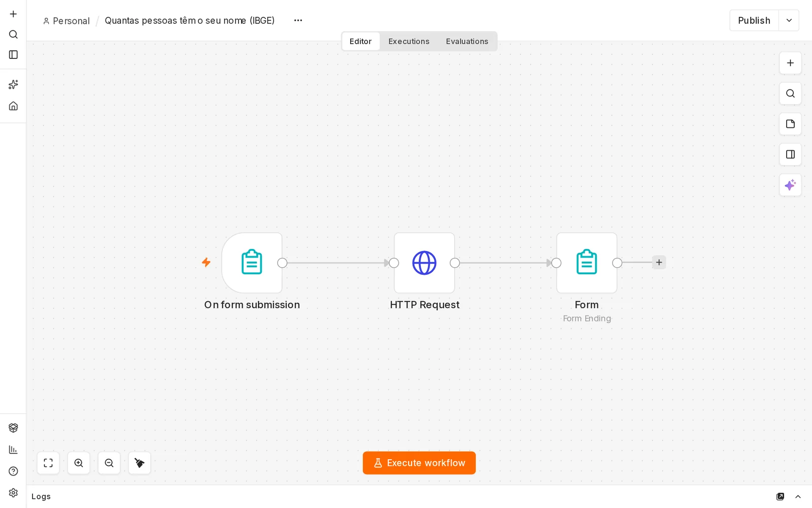Search nodes using the canvas magnifier button
Screen dimensions: 812x508
coord(790,93)
